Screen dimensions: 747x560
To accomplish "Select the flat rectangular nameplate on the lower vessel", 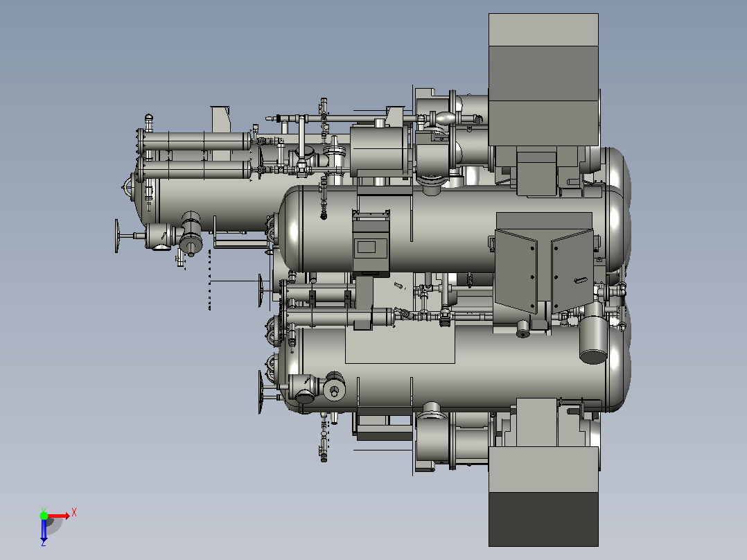I will (400, 344).
